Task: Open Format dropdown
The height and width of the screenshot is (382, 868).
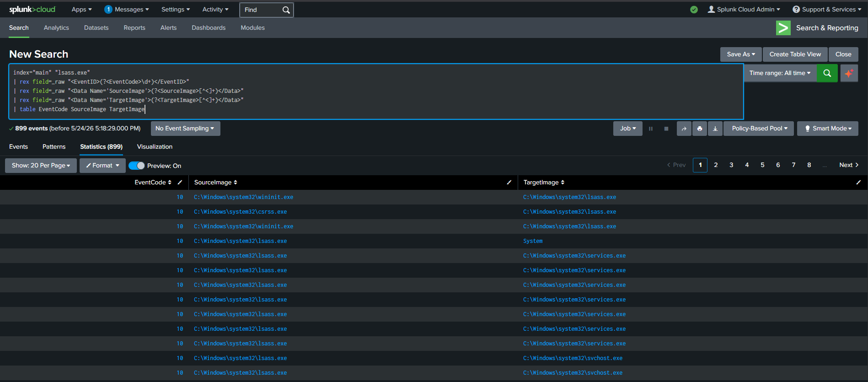Action: click(102, 166)
